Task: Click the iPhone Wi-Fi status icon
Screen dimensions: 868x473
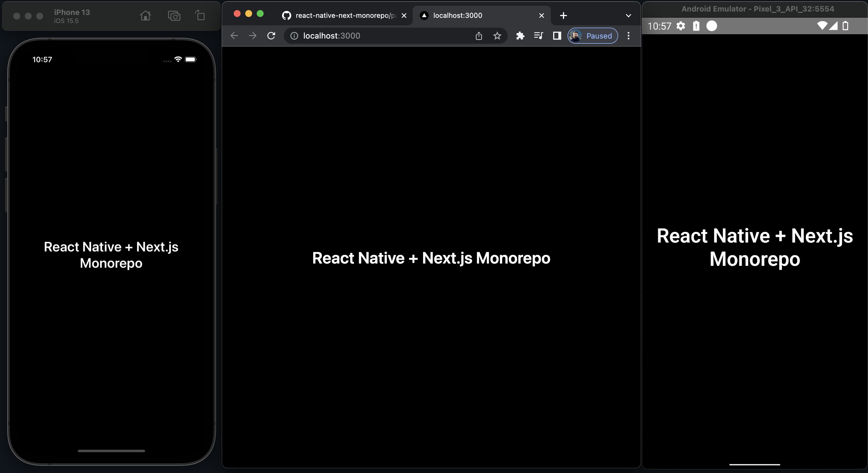Action: 178,59
